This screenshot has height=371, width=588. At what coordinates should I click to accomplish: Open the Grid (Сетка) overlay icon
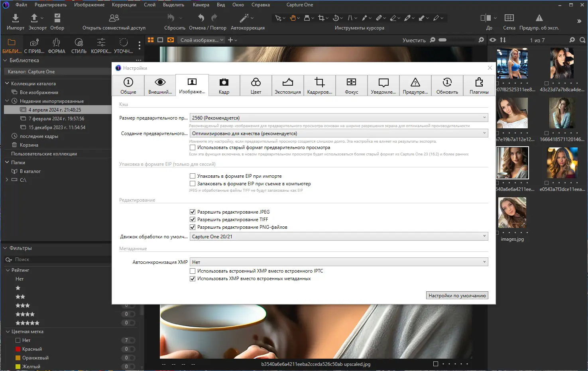click(x=509, y=18)
